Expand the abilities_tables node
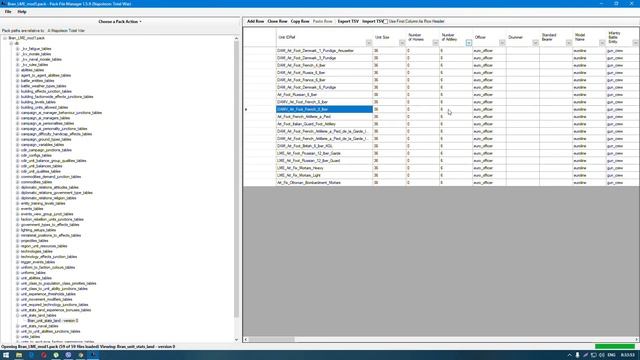Screen dimensions: 640x360 tap(18, 70)
